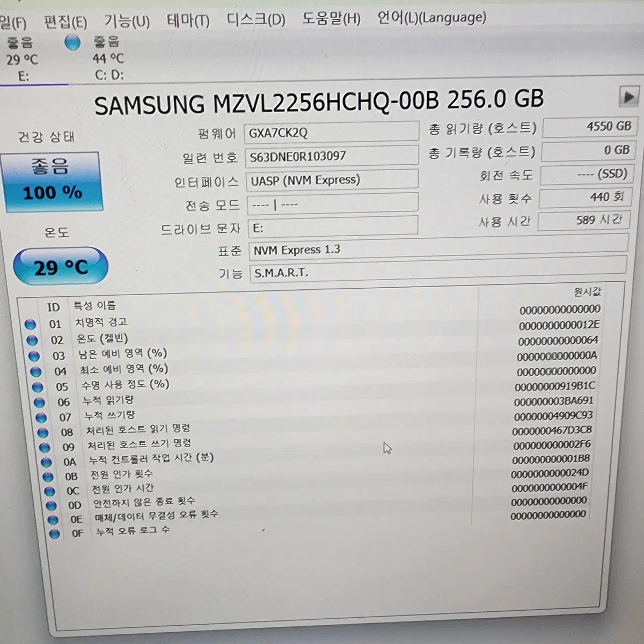Image resolution: width=644 pixels, height=644 pixels.
Task: Open the 테마(T) menu
Action: 188,20
